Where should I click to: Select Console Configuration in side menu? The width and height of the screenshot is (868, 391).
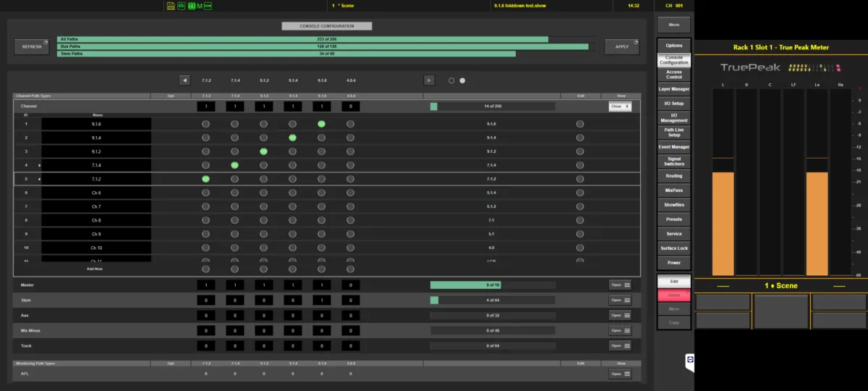pos(673,60)
